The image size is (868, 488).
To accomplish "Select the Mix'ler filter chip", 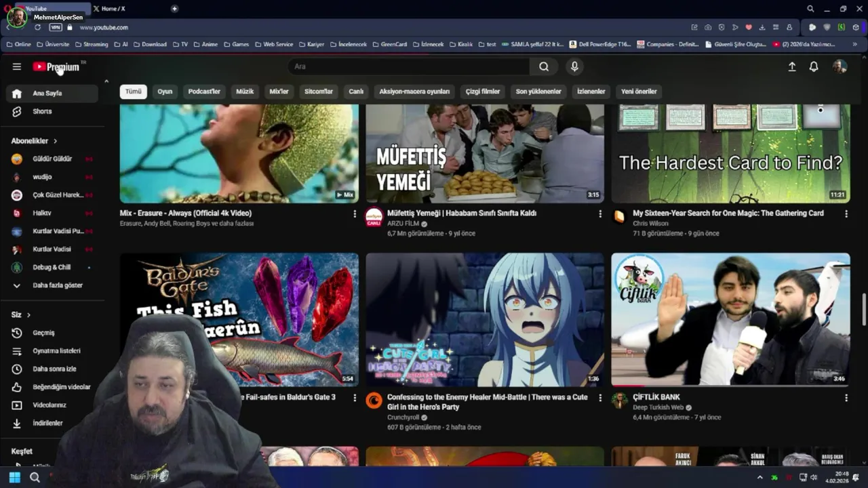I will pyautogui.click(x=279, y=91).
